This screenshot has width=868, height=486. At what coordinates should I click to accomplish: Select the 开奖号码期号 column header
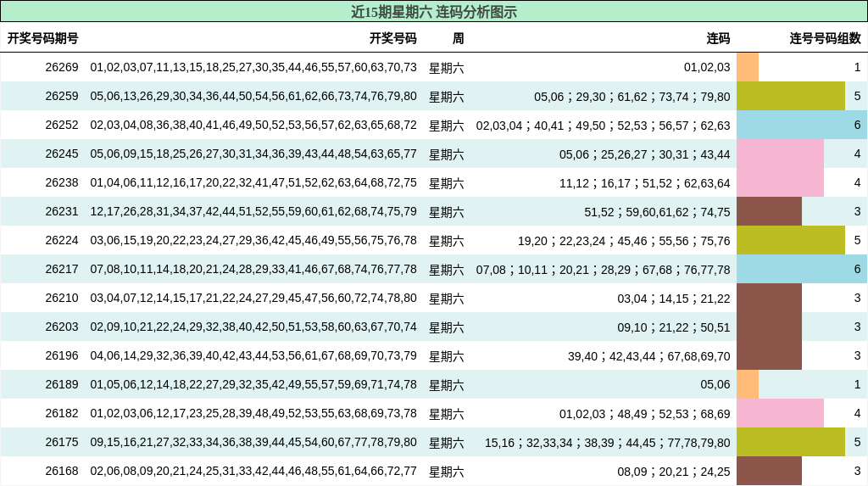42,38
